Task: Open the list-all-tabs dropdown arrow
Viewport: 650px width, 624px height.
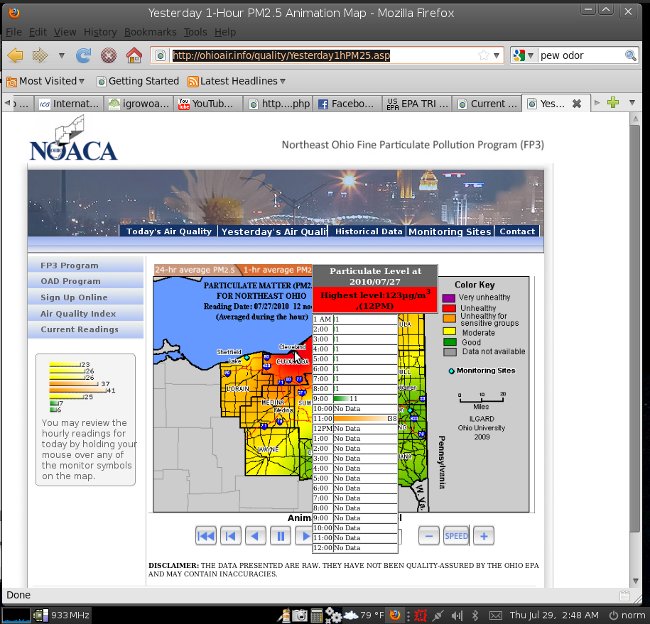Action: click(x=632, y=103)
